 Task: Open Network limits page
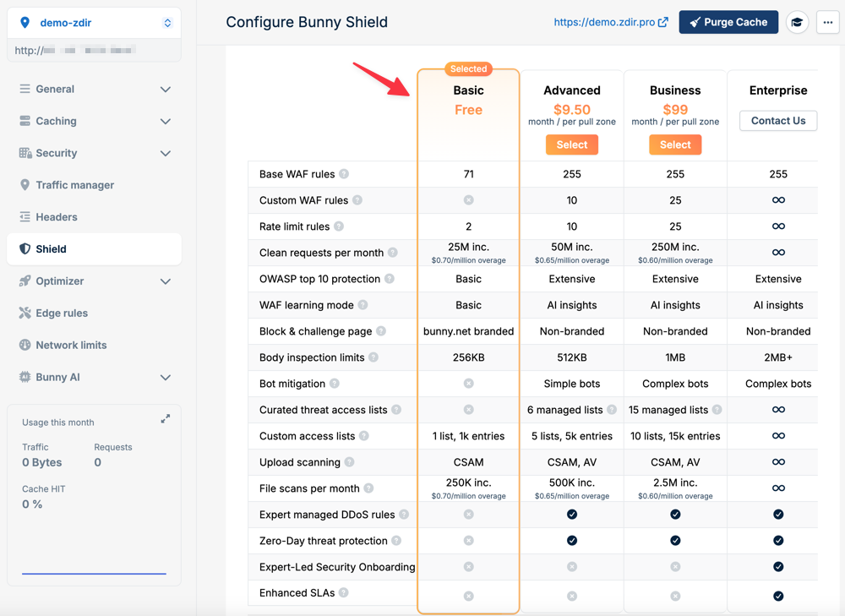[71, 346]
